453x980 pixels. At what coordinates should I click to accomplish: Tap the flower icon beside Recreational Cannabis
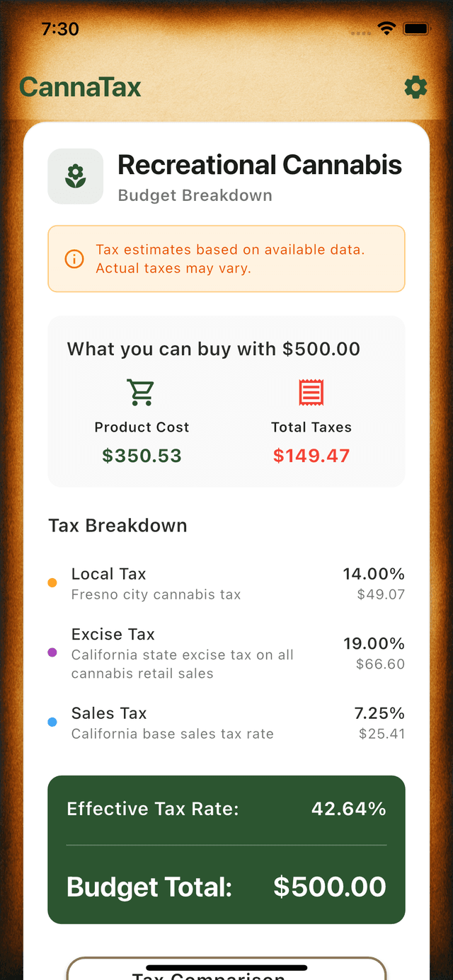pos(76,176)
